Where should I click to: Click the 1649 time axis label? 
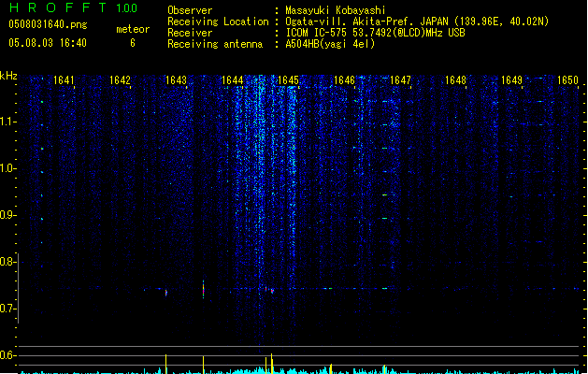(512, 79)
